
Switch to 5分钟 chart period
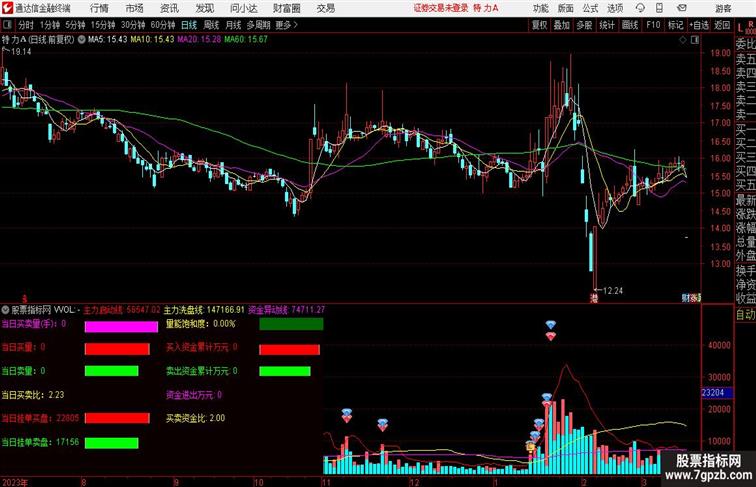tap(75, 25)
